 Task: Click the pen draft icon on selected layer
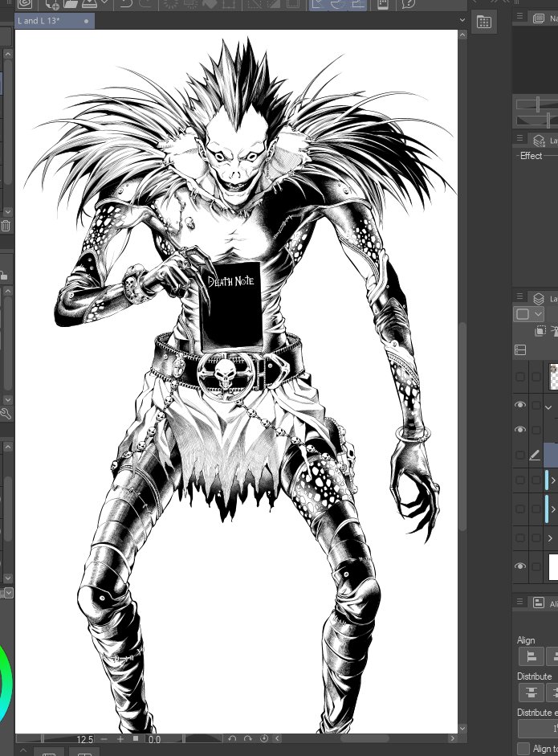click(x=535, y=455)
